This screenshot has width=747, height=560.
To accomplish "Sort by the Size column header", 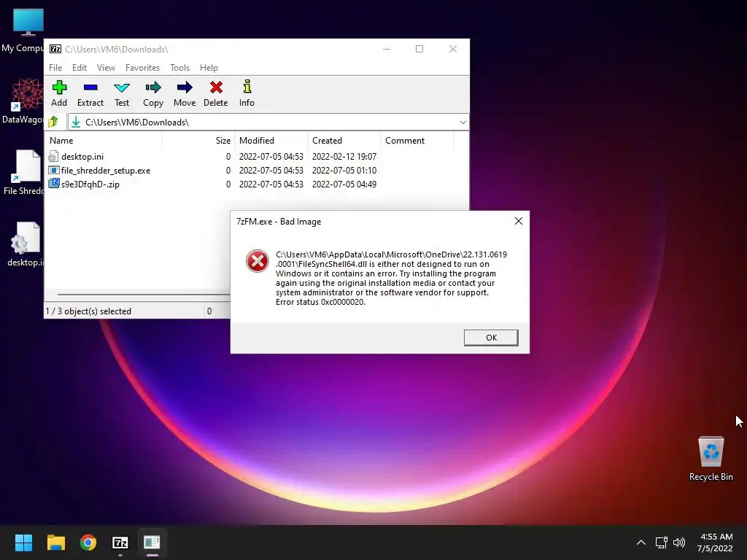I will [198, 141].
